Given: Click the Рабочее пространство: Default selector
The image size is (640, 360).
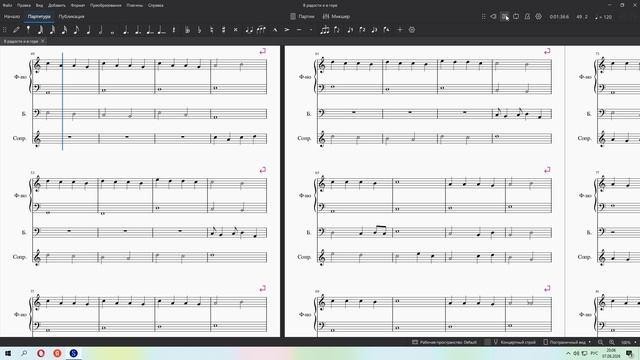Looking at the screenshot, I should tap(444, 342).
